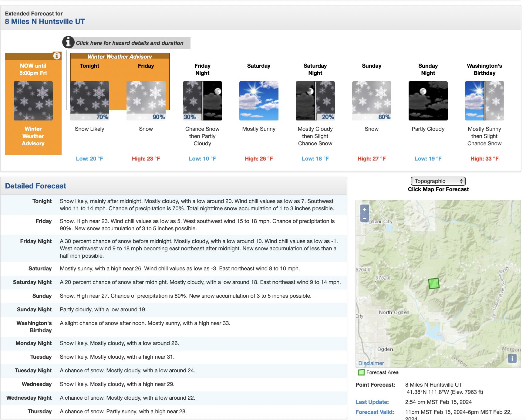The height and width of the screenshot is (420, 526).
Task: Open the Winter Weather Advisory banner
Action: click(120, 56)
